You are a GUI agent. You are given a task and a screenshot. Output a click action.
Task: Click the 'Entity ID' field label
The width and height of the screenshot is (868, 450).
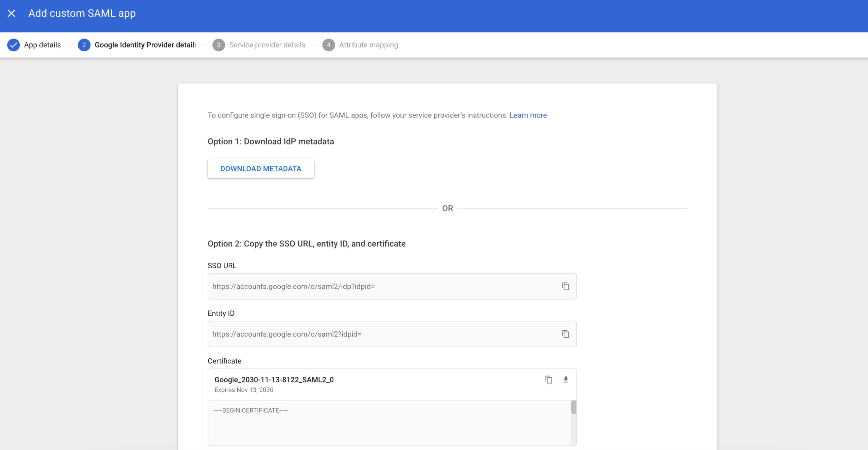point(221,314)
